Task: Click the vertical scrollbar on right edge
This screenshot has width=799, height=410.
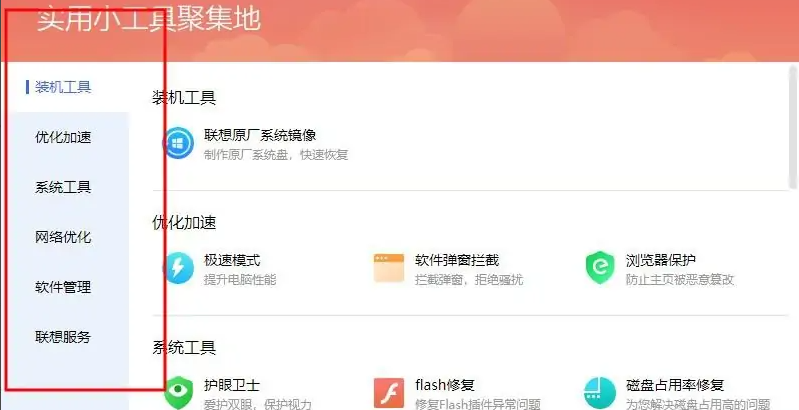Action: tap(793, 127)
